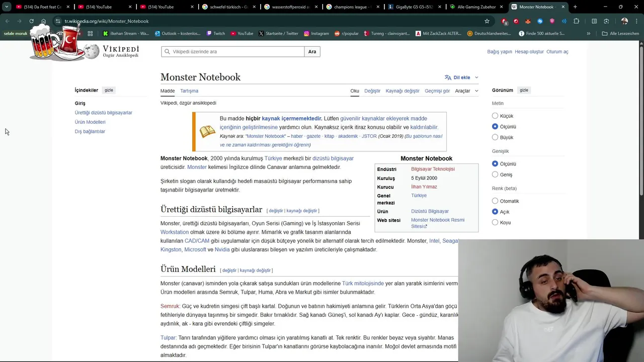This screenshot has height=362, width=644.
Task: Select Koyu color mode
Action: [495, 222]
